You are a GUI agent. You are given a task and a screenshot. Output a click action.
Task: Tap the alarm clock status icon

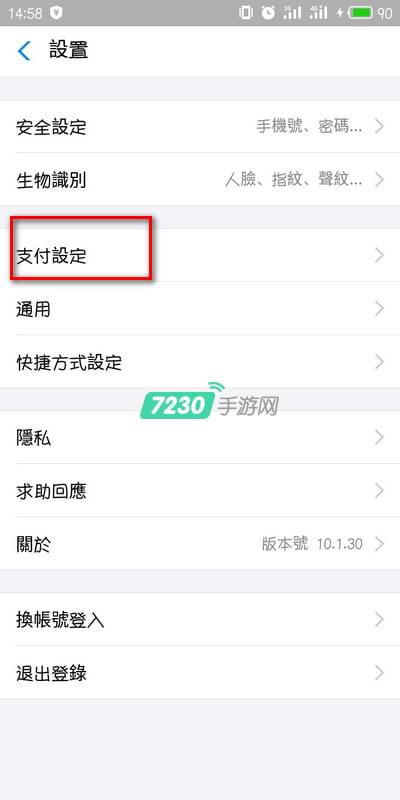coord(268,13)
